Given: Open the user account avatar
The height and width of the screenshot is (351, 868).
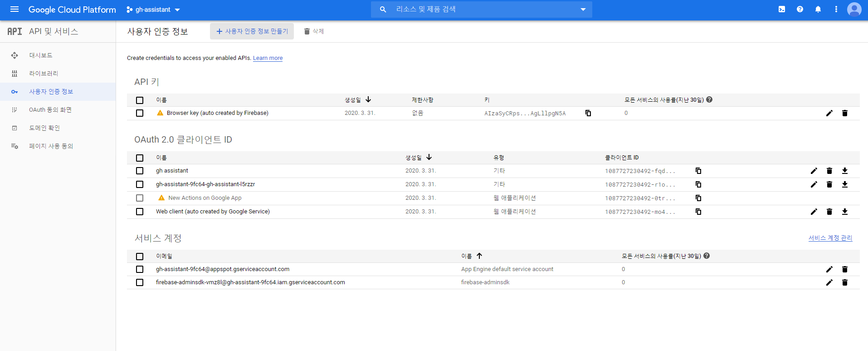Looking at the screenshot, I should coord(854,10).
